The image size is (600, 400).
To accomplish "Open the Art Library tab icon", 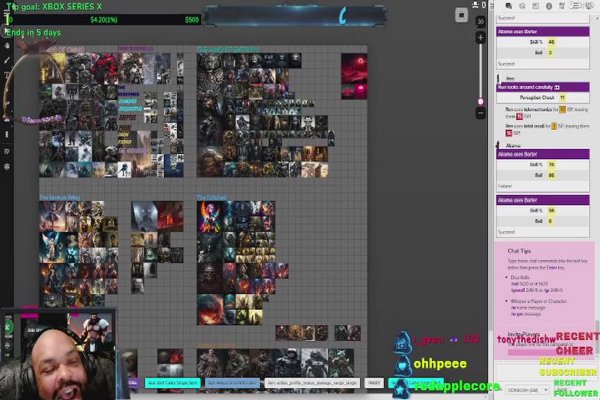I will pos(522,5).
